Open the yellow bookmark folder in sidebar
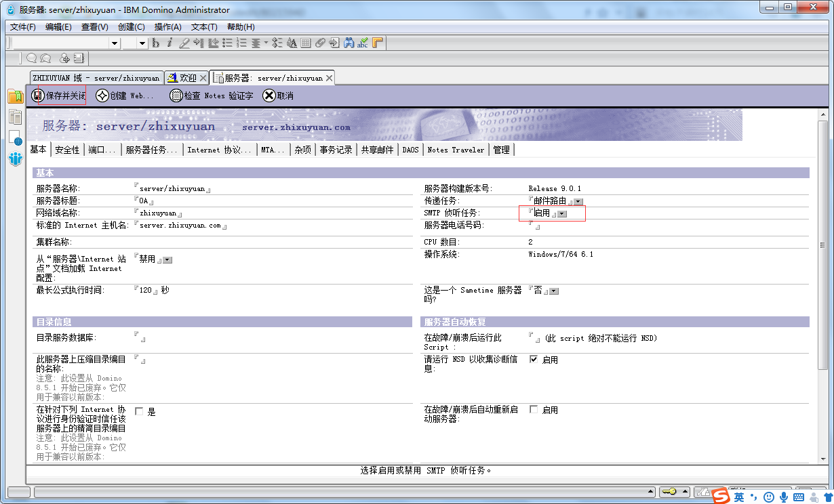The height and width of the screenshot is (504, 834). coord(16,97)
